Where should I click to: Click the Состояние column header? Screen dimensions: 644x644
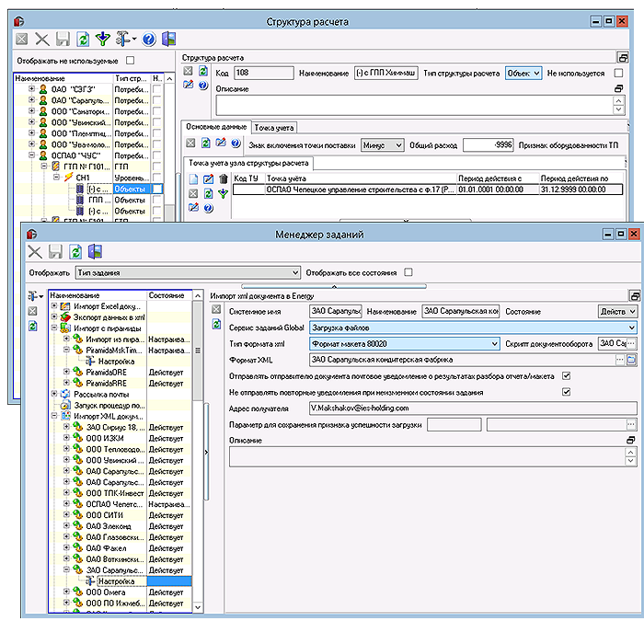pos(169,295)
